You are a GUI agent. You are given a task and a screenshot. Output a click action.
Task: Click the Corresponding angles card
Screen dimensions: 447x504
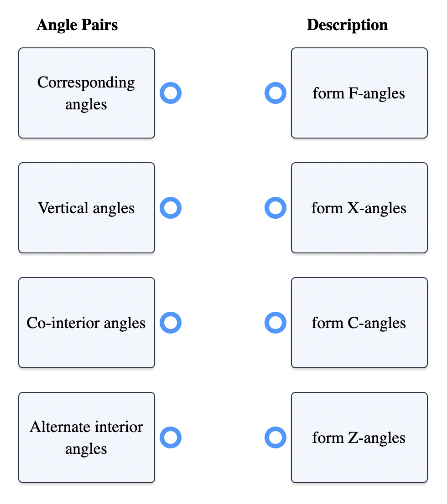(86, 93)
